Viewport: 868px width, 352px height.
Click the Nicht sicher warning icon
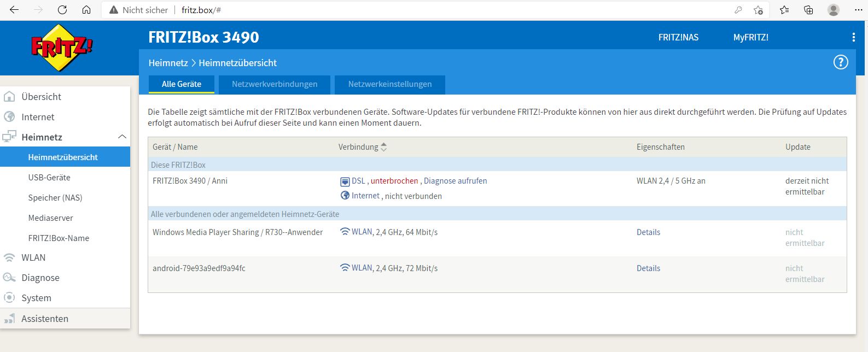point(114,10)
